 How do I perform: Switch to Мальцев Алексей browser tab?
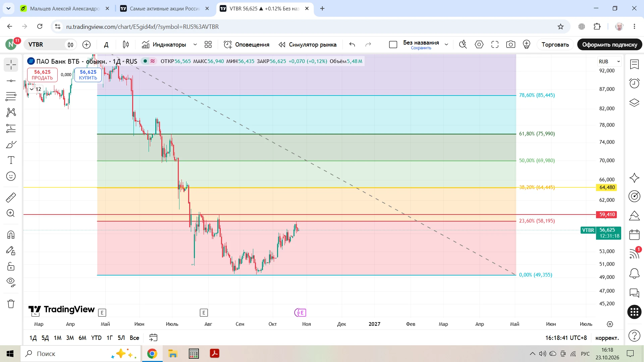pyautogui.click(x=64, y=8)
